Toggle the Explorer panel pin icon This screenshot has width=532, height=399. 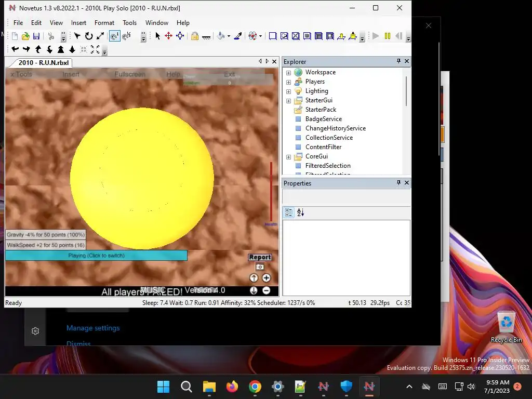[398, 61]
